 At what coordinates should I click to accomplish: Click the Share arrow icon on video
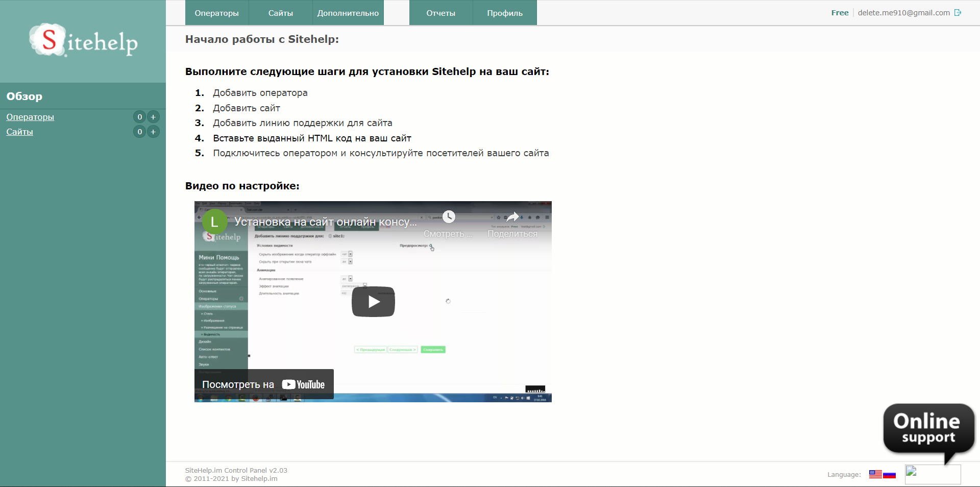pos(512,217)
